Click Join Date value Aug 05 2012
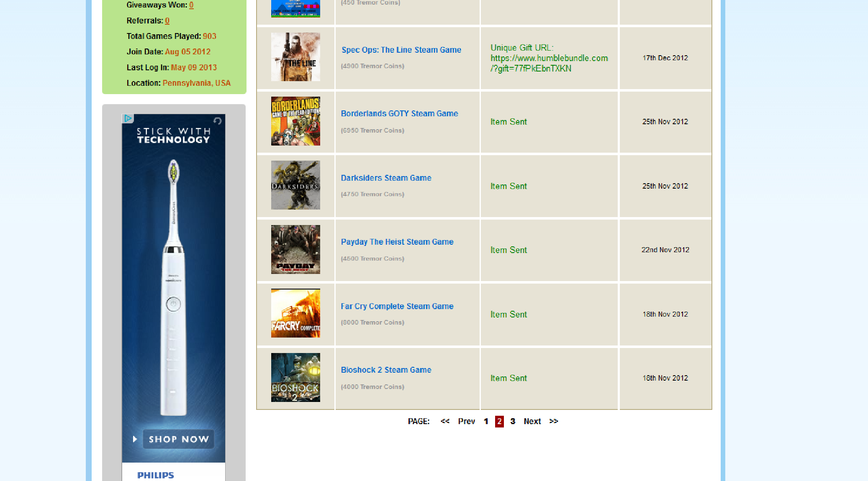 pos(187,52)
